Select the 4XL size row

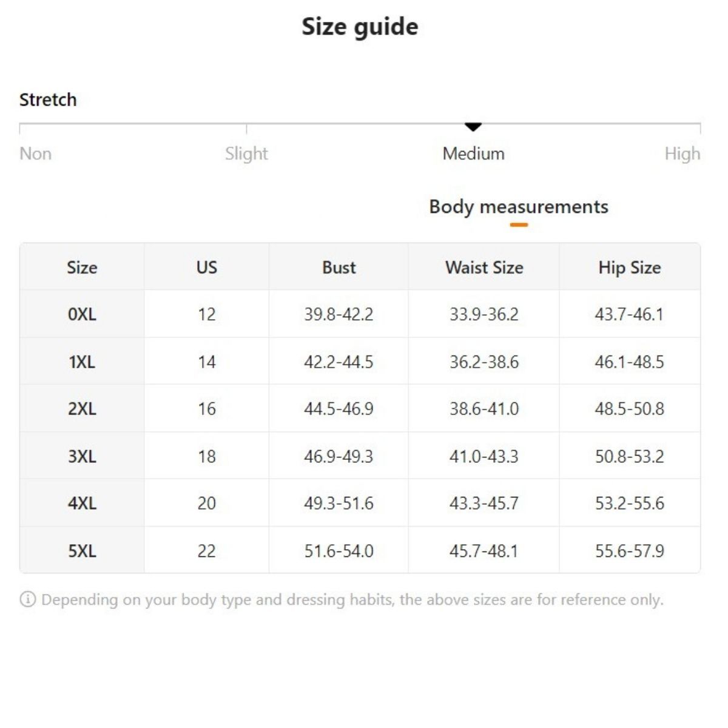(x=82, y=504)
